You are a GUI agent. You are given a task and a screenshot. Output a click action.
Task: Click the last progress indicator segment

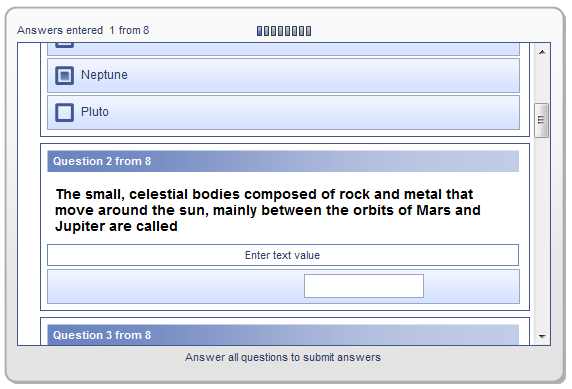(309, 31)
